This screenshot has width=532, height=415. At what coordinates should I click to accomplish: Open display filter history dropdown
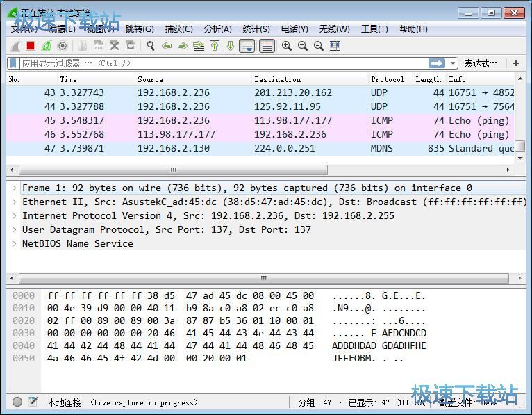[x=452, y=63]
